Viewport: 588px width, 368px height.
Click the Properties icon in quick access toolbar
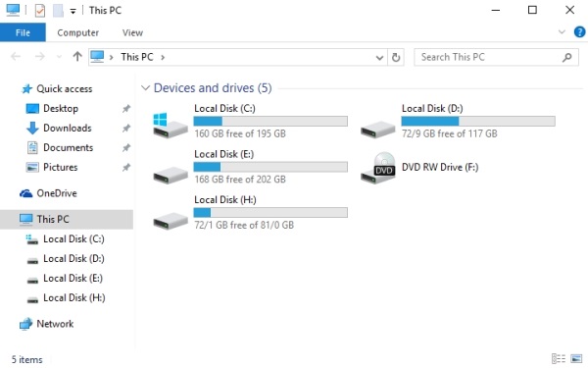[x=40, y=11]
